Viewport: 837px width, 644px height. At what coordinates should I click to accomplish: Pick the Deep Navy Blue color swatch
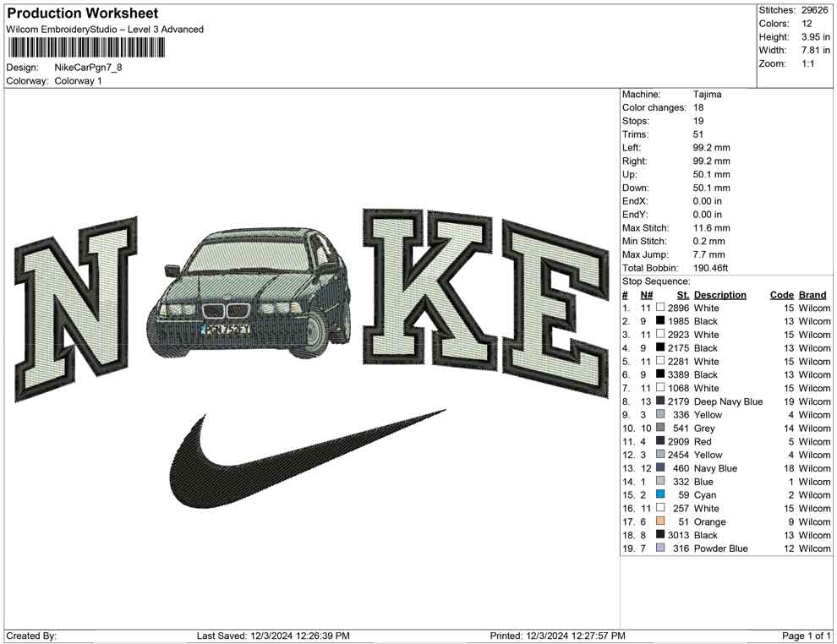(x=660, y=401)
